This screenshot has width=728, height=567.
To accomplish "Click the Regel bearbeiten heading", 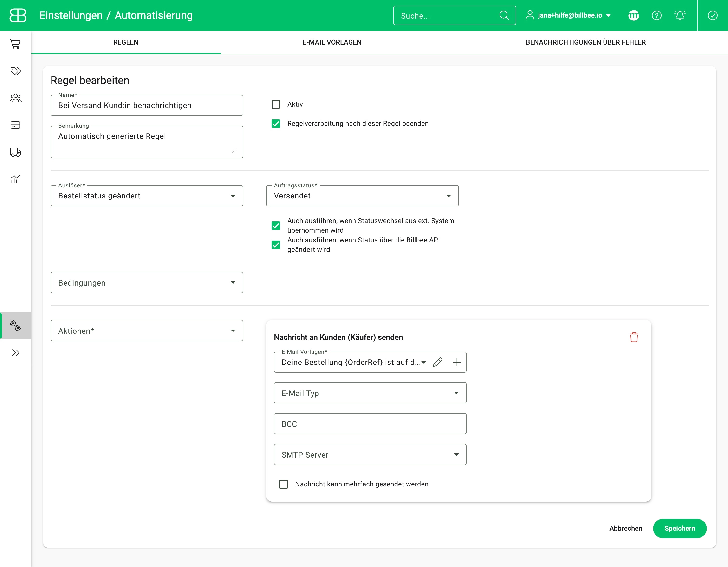I will 90,80.
